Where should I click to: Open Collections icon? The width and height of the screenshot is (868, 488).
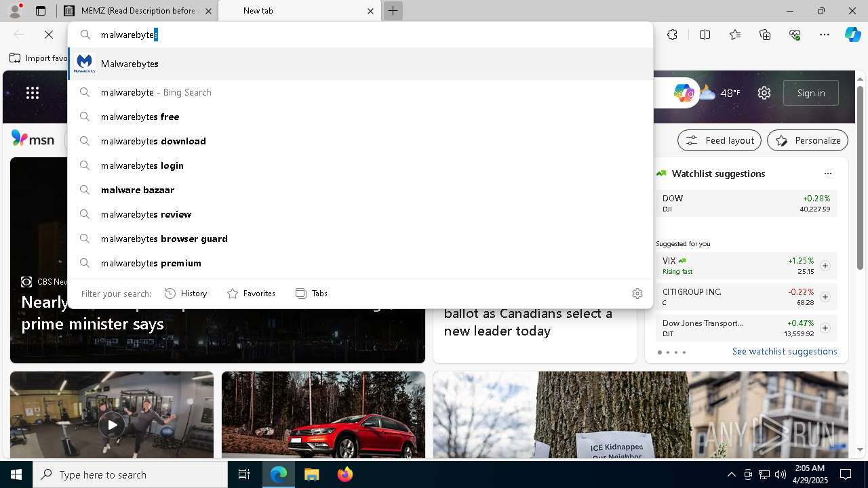(765, 35)
